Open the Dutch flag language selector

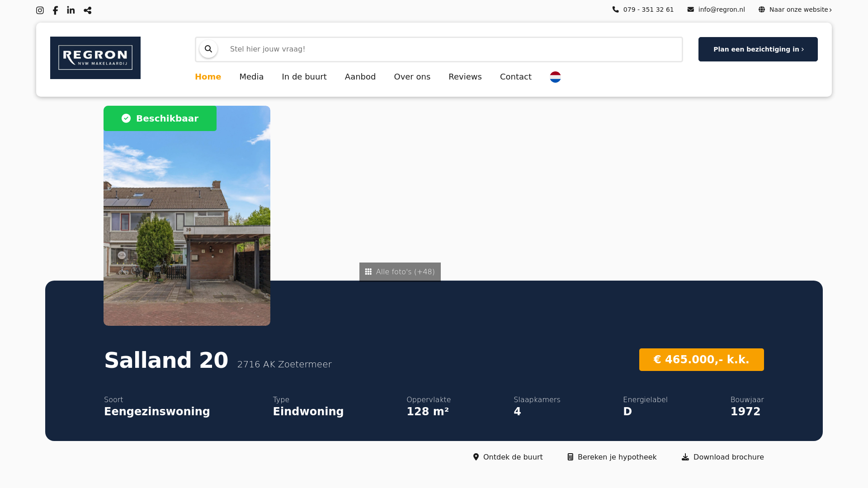555,77
